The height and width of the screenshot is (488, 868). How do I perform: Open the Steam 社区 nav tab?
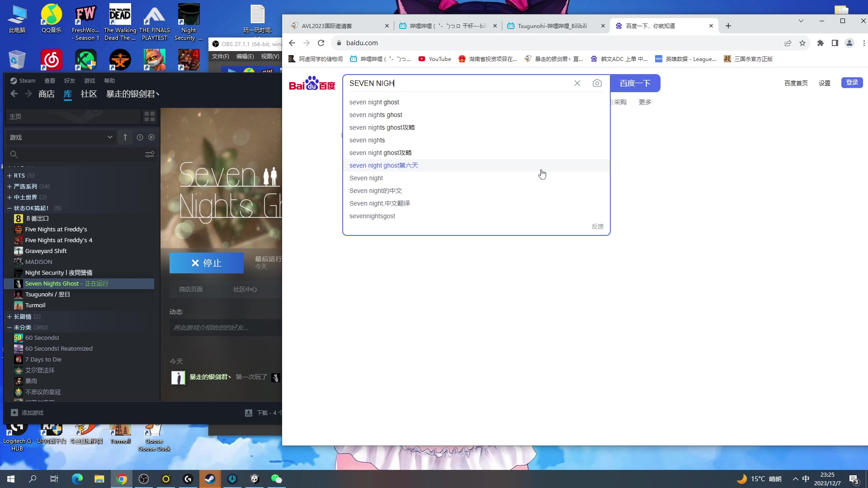tap(89, 94)
